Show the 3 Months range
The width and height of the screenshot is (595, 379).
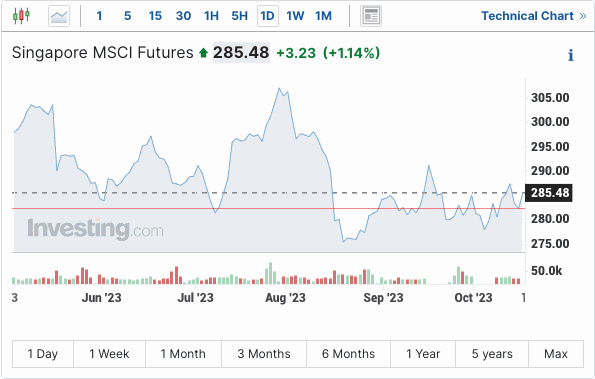(264, 354)
